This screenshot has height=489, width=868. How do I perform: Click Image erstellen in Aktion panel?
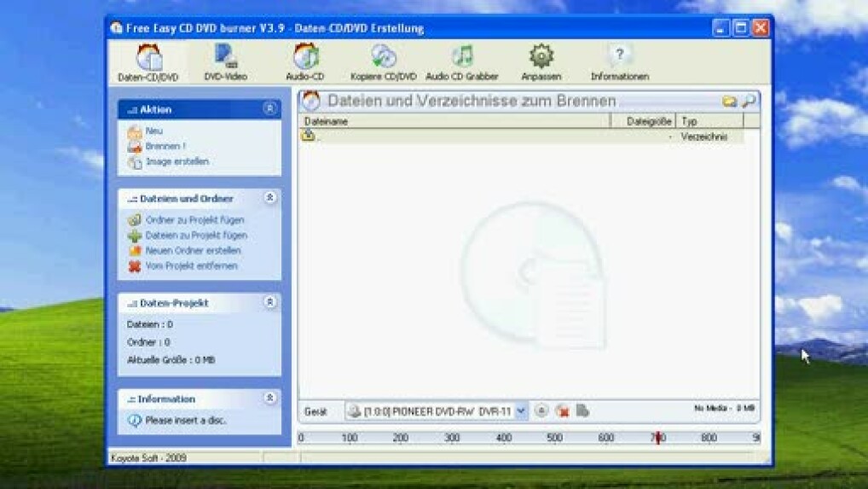176,161
